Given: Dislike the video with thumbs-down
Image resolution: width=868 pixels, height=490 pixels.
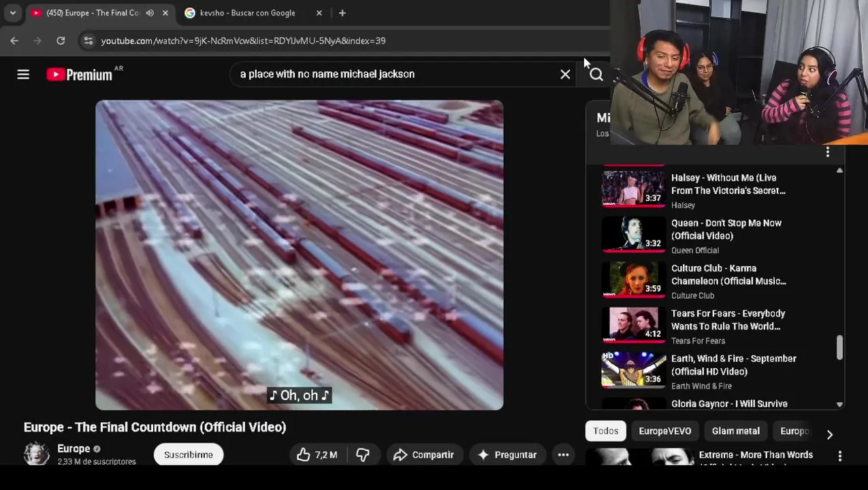Looking at the screenshot, I should point(363,455).
